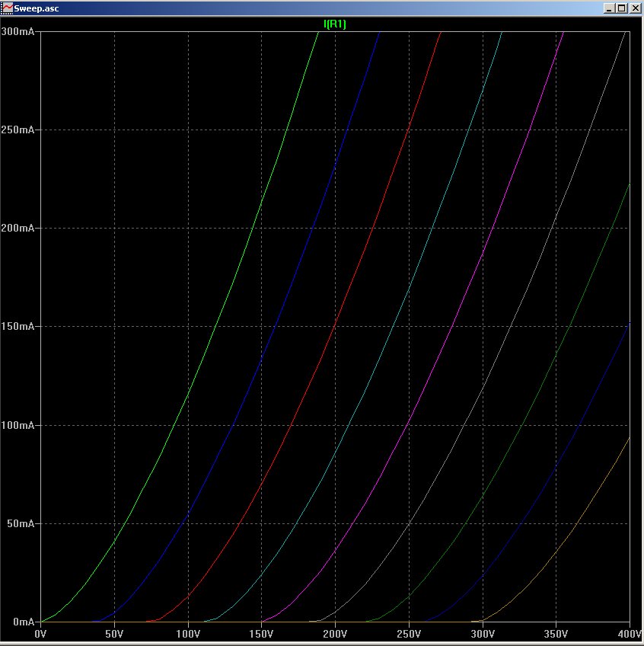Pick the 200V horizontal axis label

click(335, 634)
